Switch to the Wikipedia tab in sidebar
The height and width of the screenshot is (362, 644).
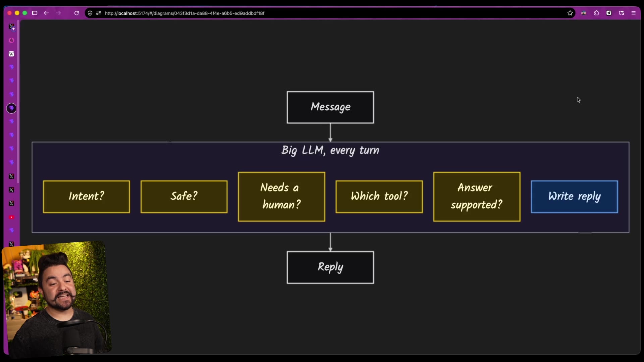point(11,54)
